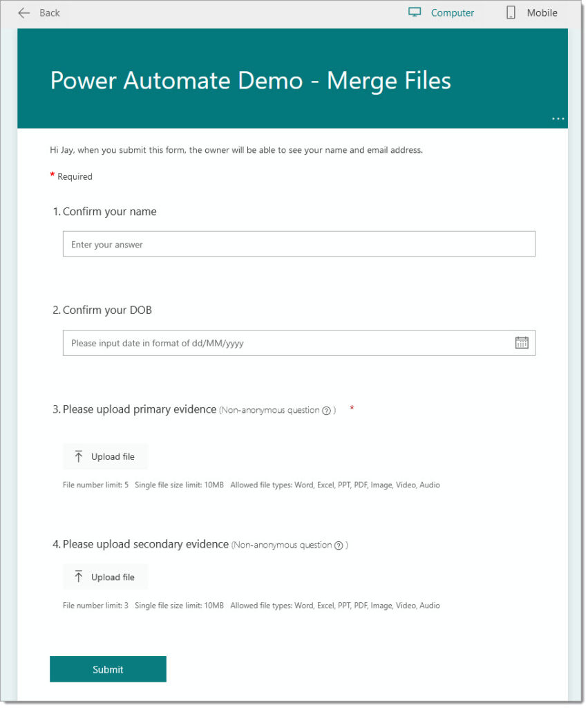Switch to Mobile preview
588x708 pixels.
click(533, 12)
